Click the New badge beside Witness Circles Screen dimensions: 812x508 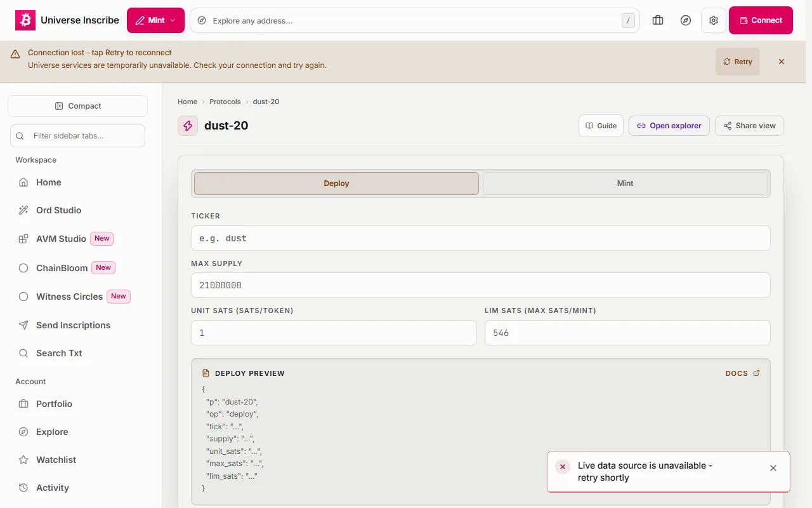(119, 297)
